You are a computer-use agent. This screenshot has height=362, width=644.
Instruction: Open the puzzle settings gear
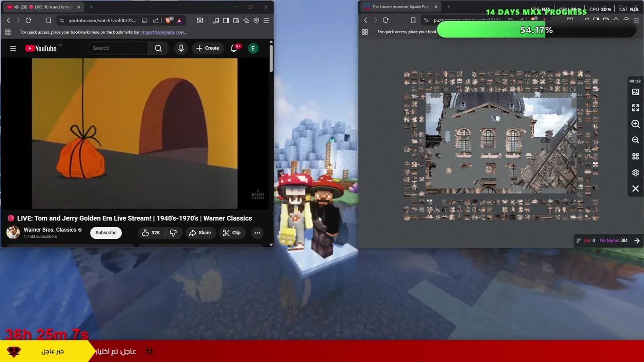coord(635,172)
